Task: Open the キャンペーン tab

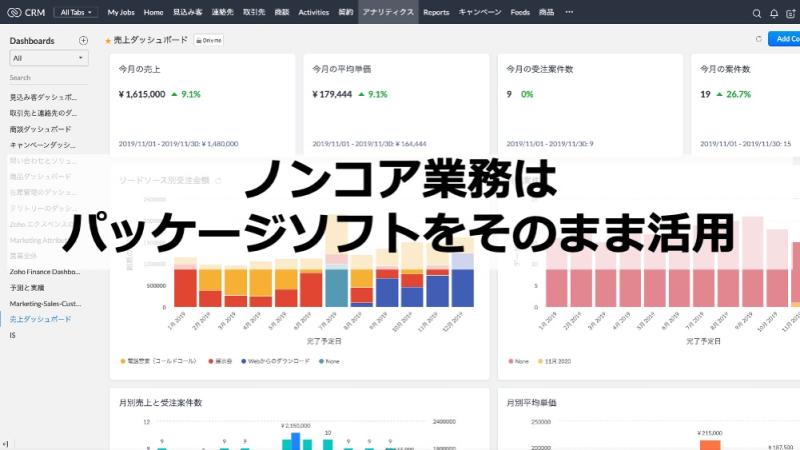Action: (x=480, y=12)
